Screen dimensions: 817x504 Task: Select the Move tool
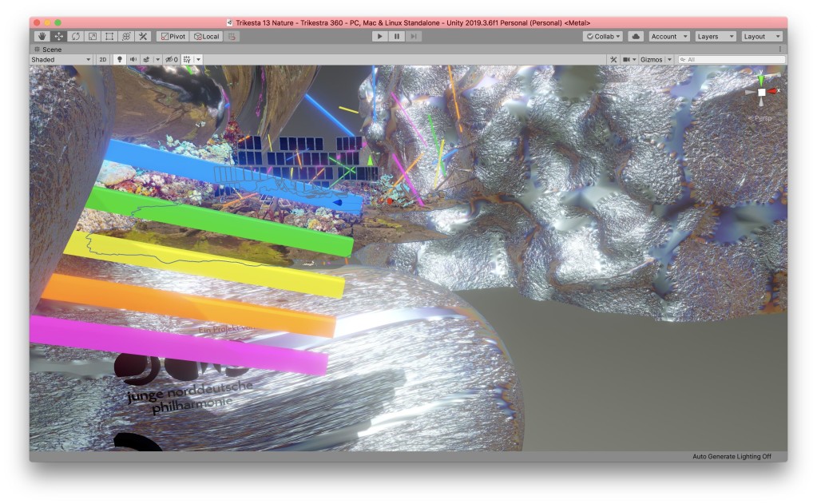pos(59,37)
